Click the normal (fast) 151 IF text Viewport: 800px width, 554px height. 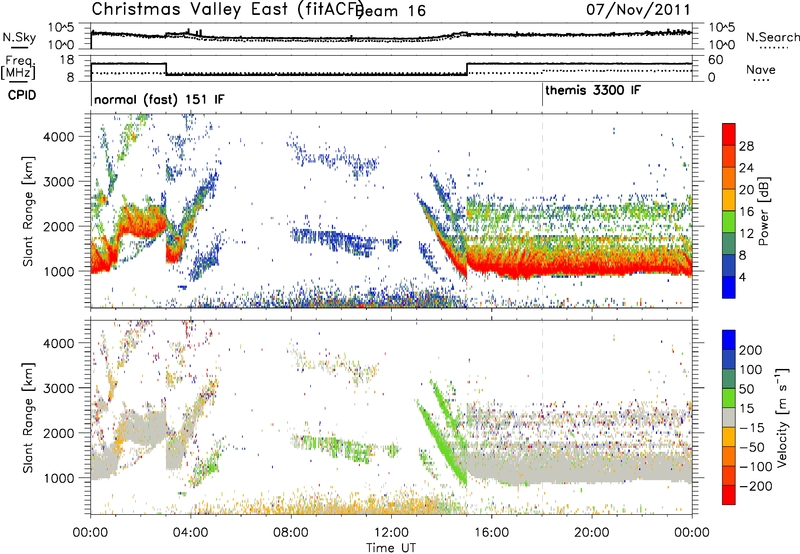[x=159, y=99]
